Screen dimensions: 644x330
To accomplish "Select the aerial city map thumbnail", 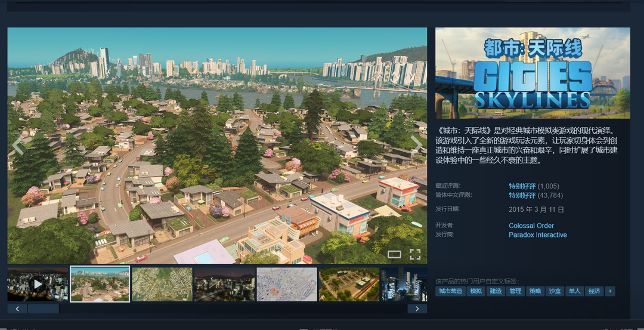I will click(x=162, y=285).
